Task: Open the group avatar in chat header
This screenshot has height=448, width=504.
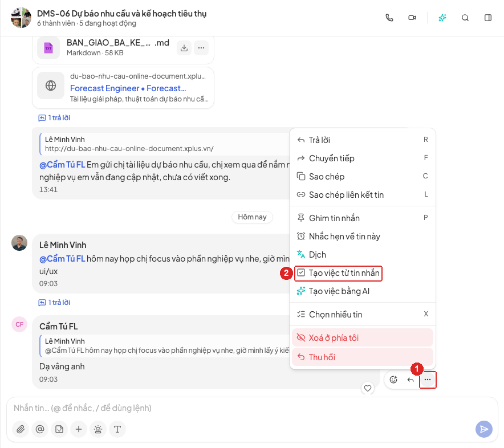Action: click(x=21, y=18)
